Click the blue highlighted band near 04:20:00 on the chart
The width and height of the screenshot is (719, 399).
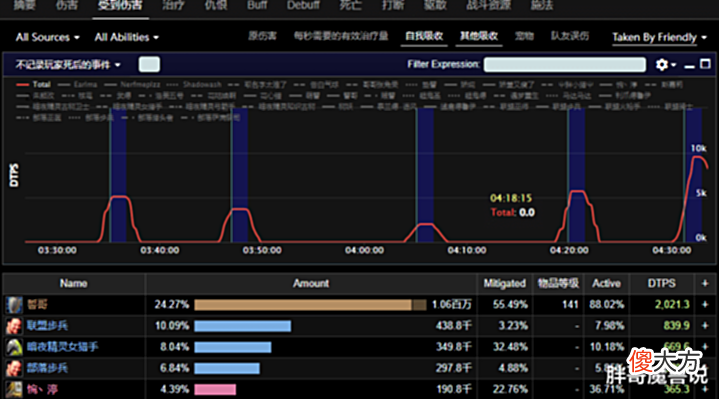(576, 175)
